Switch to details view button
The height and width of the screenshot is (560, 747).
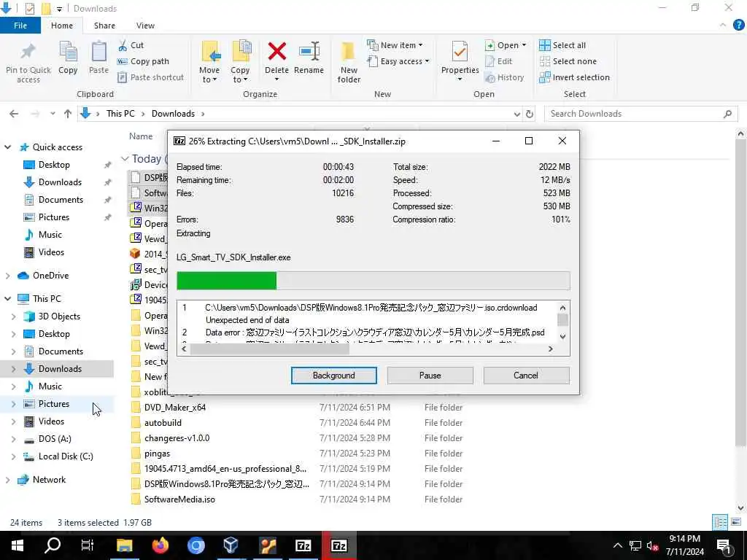720,522
